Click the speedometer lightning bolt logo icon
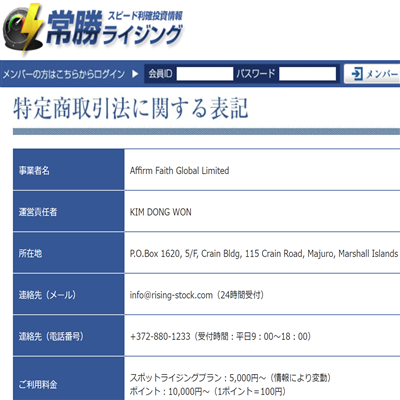 tap(23, 29)
